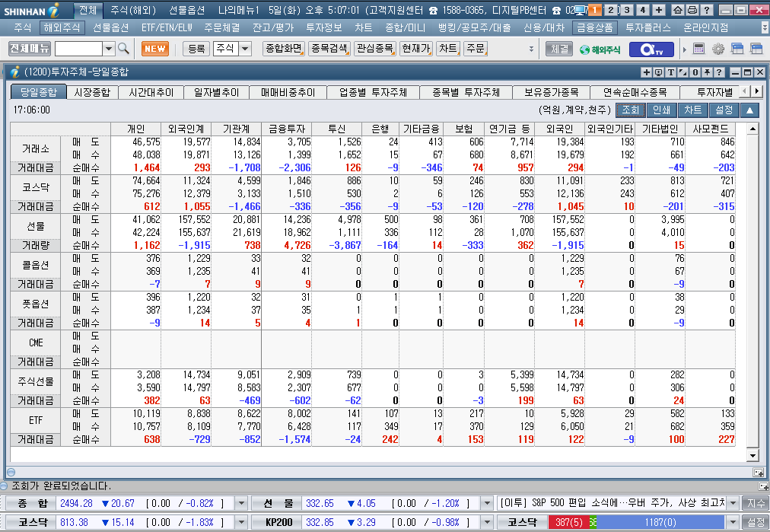Switch to virtual screen 3
The image size is (770, 532).
tap(627, 10)
